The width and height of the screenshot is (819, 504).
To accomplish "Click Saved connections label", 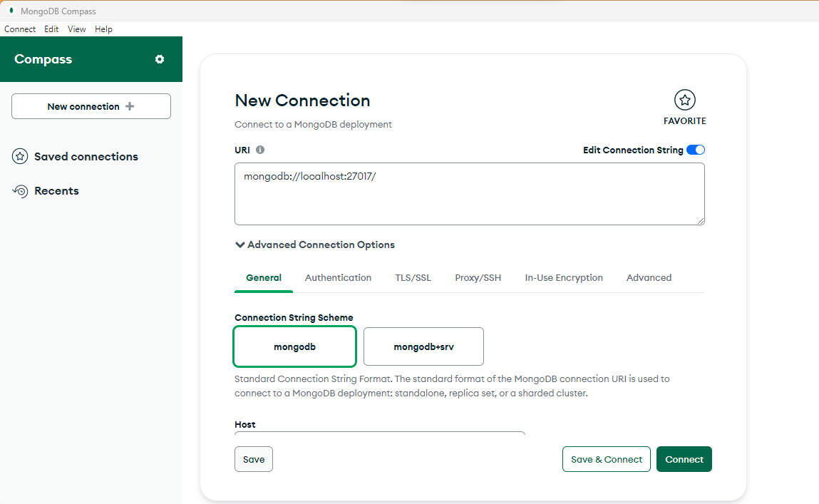I will (86, 157).
